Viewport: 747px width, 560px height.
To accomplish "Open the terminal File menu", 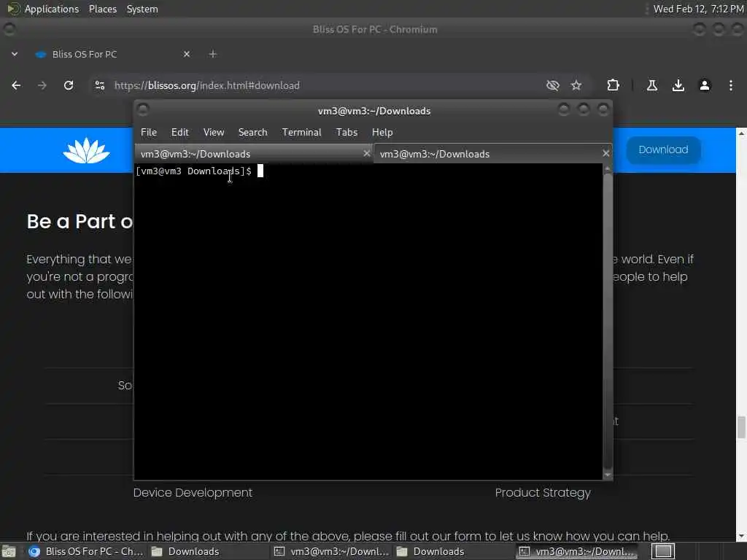I will (149, 132).
